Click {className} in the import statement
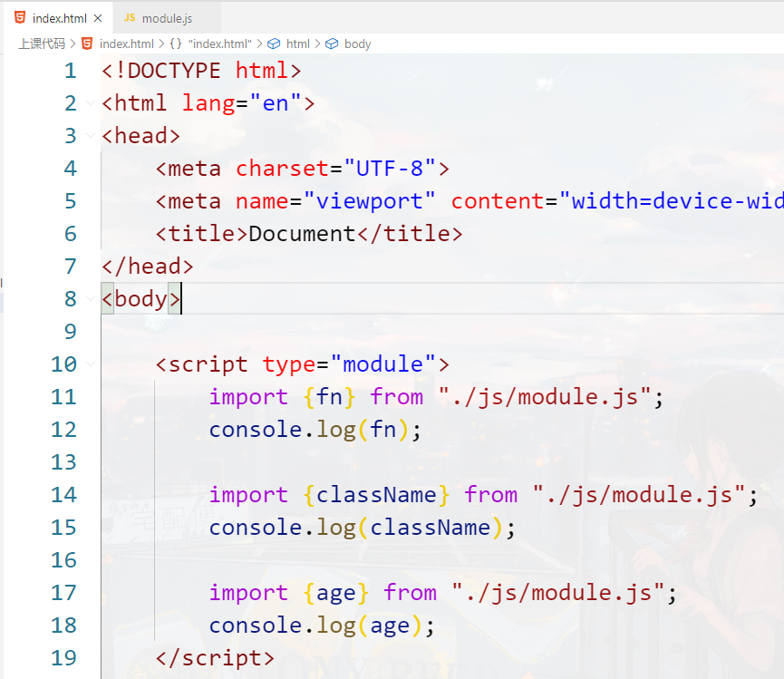Viewport: 784px width, 679px height. tap(376, 495)
